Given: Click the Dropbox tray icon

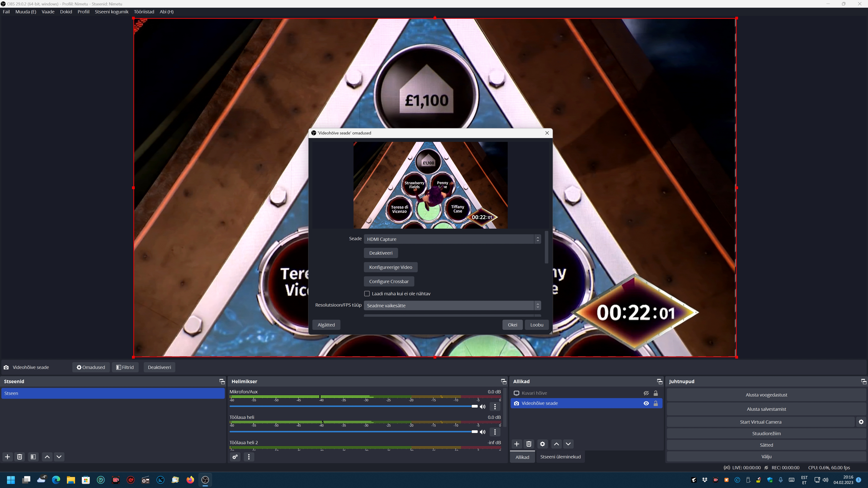Looking at the screenshot, I should (x=705, y=480).
